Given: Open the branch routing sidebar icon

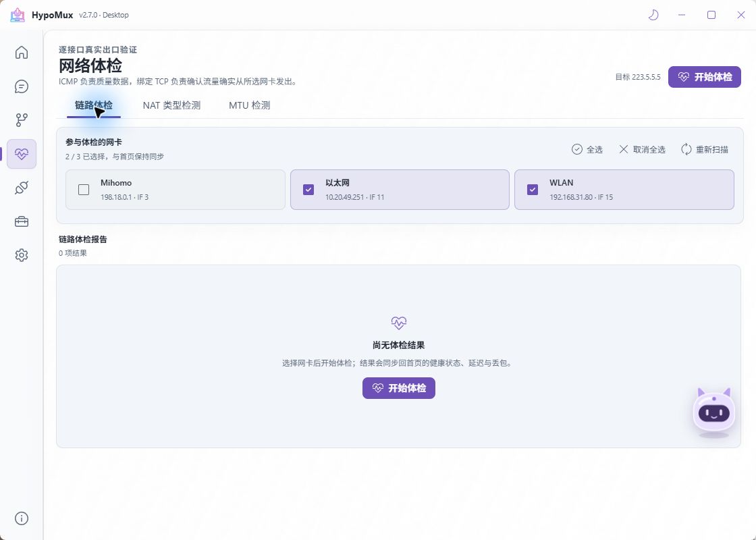Looking at the screenshot, I should 21,120.
